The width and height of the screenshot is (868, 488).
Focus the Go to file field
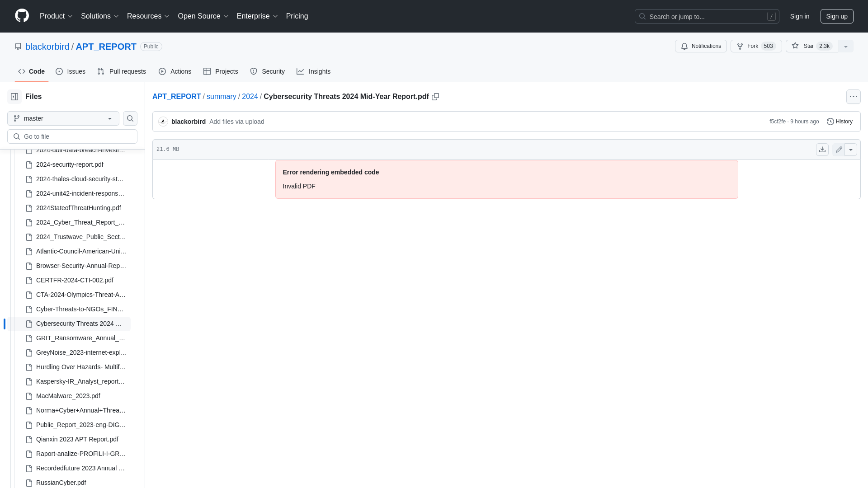(x=72, y=136)
